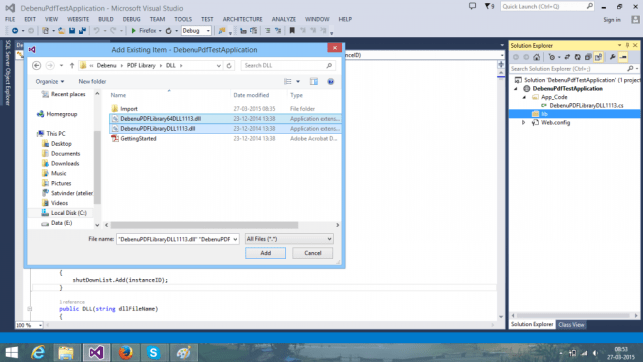This screenshot has width=643, height=362.
Task: Open Firefox from the Windows taskbar
Action: click(x=125, y=353)
